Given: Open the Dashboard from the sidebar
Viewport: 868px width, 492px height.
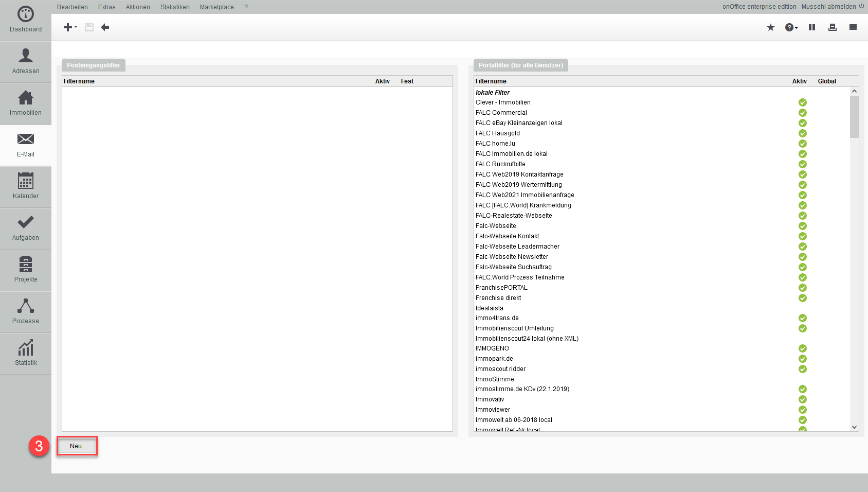Looking at the screenshot, I should coord(26,20).
